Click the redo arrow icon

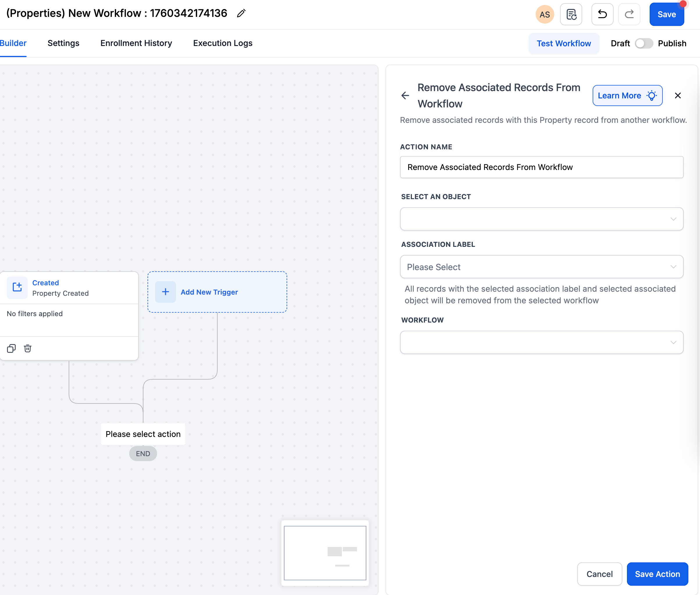pyautogui.click(x=629, y=15)
